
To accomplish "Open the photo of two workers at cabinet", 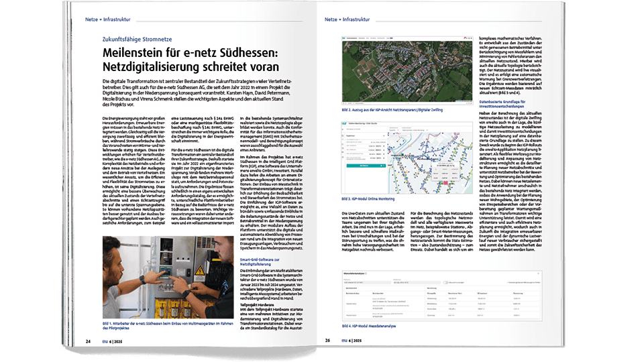I will tap(168, 278).
